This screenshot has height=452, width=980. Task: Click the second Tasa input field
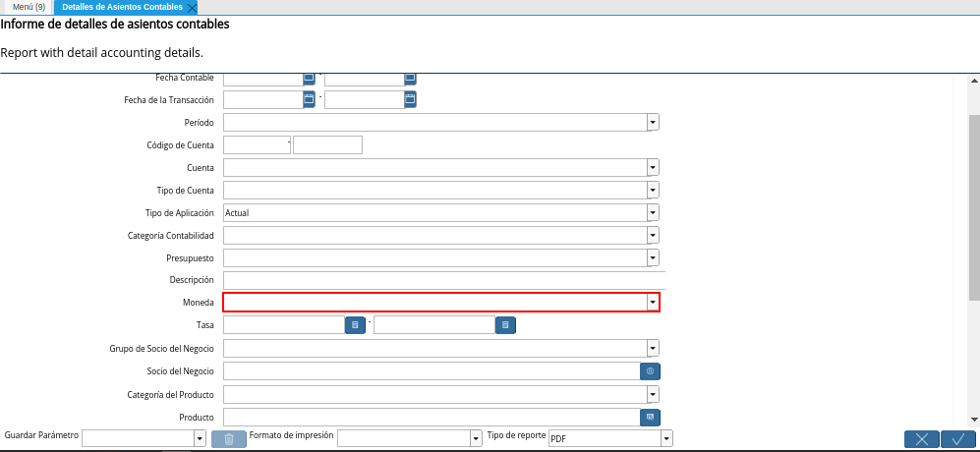434,325
